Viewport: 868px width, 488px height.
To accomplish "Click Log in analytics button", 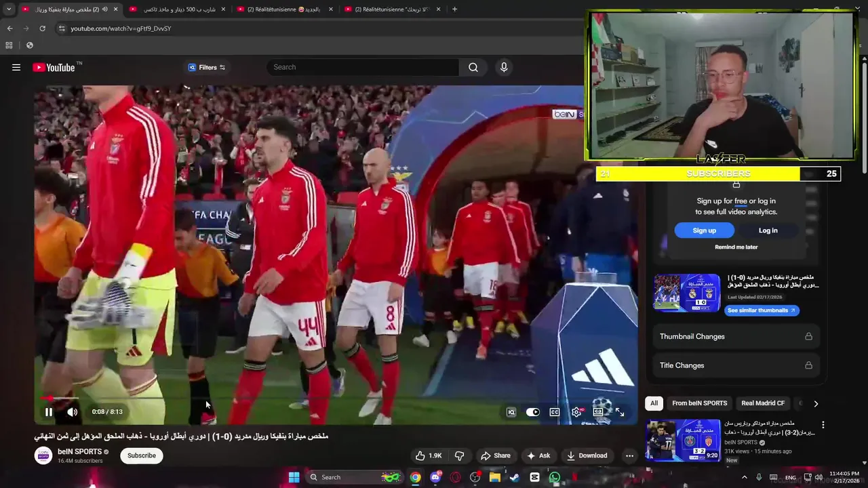I will pos(768,230).
